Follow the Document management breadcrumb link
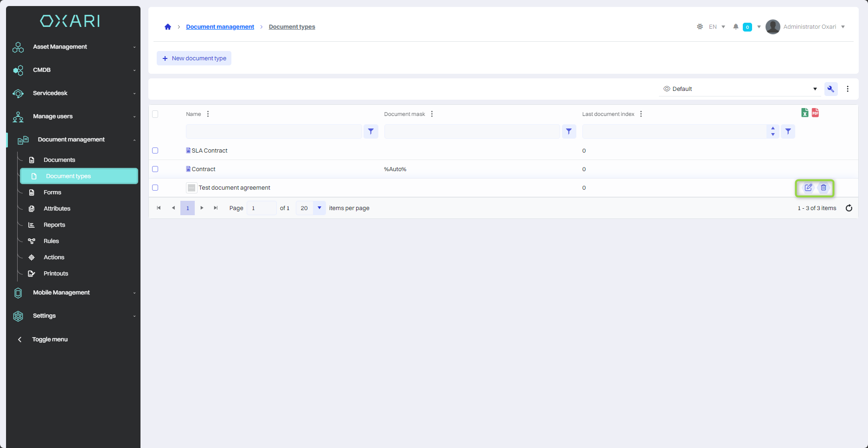 pos(220,27)
